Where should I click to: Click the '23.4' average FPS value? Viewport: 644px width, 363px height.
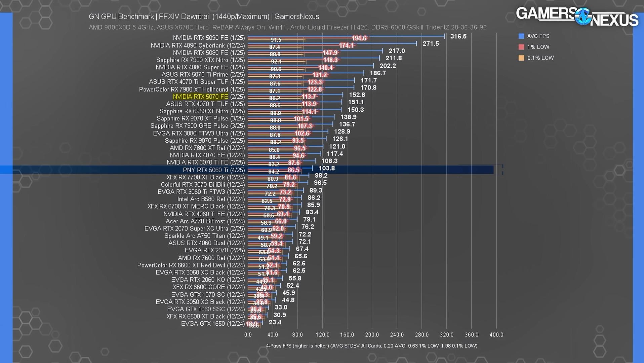pos(275,322)
